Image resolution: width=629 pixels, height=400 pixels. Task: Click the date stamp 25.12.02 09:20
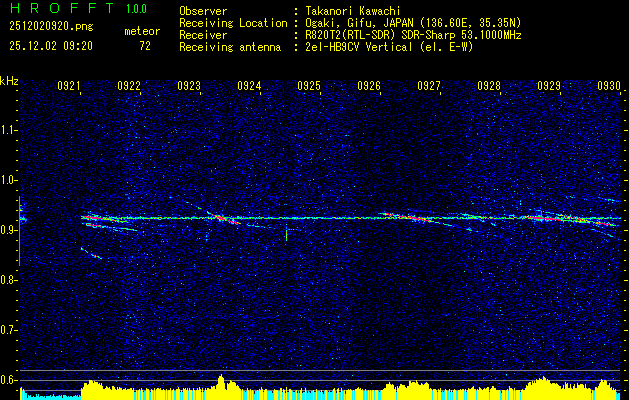point(51,46)
